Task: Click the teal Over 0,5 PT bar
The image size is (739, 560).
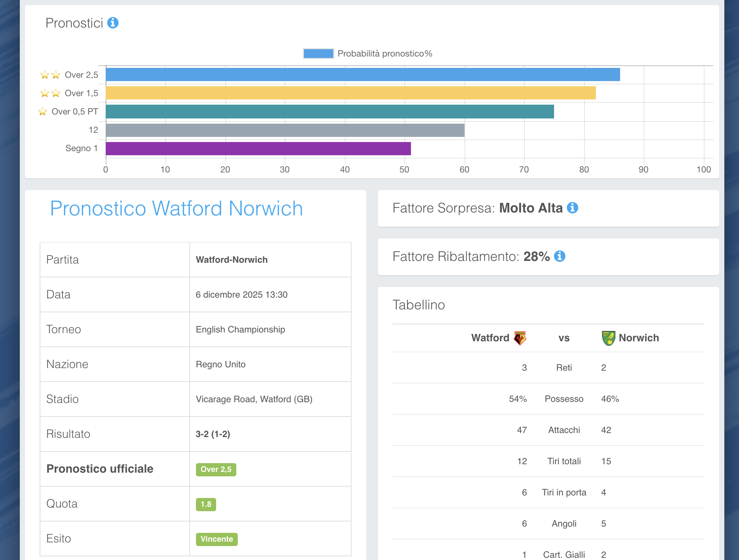Action: tap(330, 112)
